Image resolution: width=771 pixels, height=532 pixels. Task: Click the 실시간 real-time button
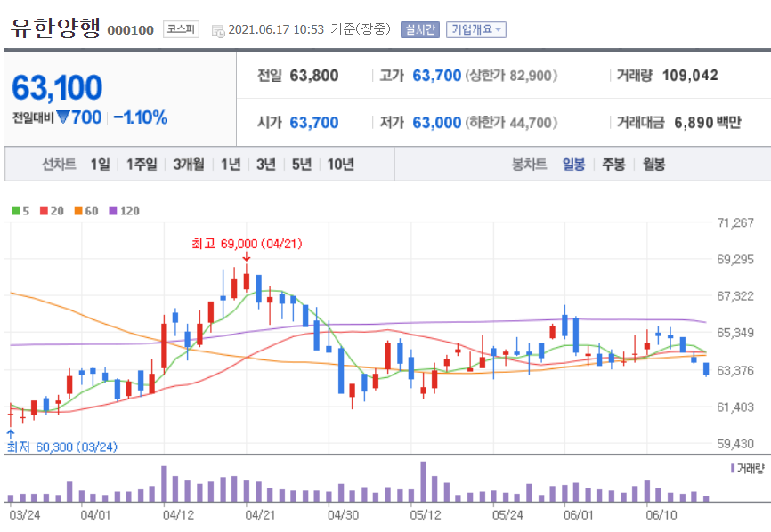click(420, 30)
